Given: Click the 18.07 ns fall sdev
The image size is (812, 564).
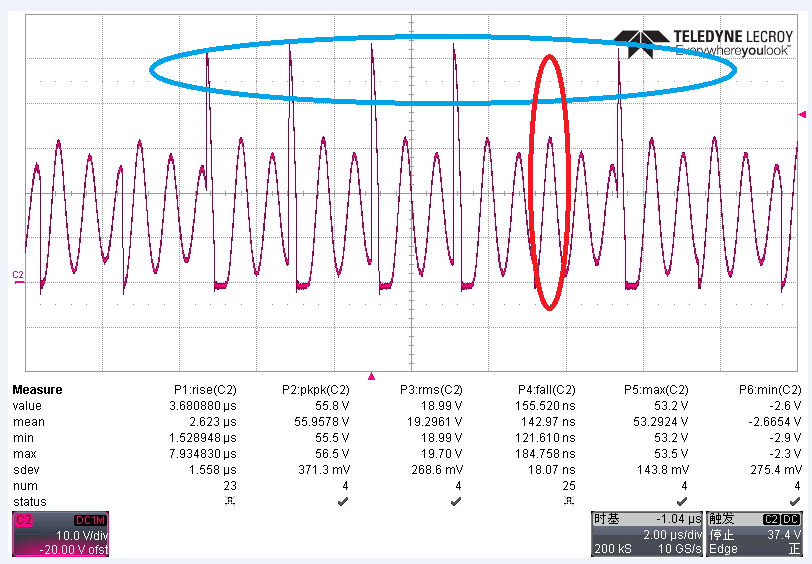Looking at the screenshot, I should [552, 470].
